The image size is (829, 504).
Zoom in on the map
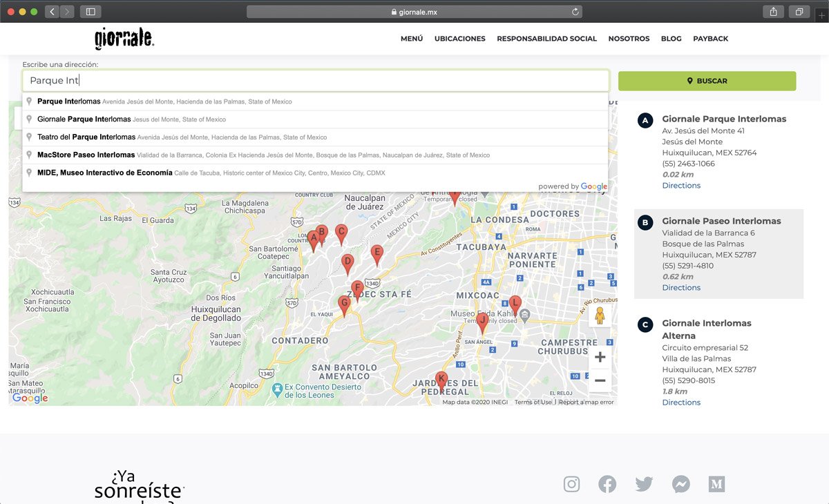pyautogui.click(x=600, y=357)
